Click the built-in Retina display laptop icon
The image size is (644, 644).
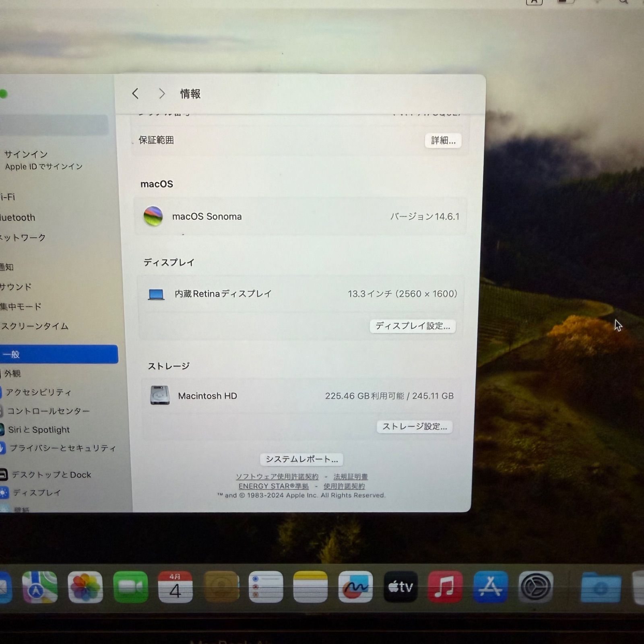pyautogui.click(x=156, y=294)
